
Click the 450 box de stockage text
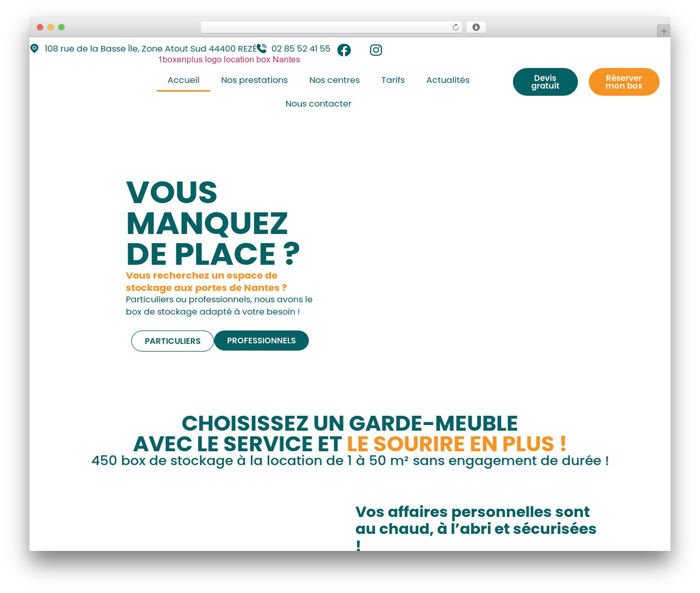tap(350, 461)
